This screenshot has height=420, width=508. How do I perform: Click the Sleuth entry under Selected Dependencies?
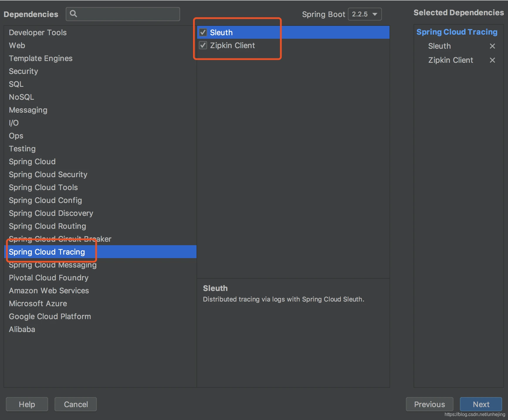[439, 46]
